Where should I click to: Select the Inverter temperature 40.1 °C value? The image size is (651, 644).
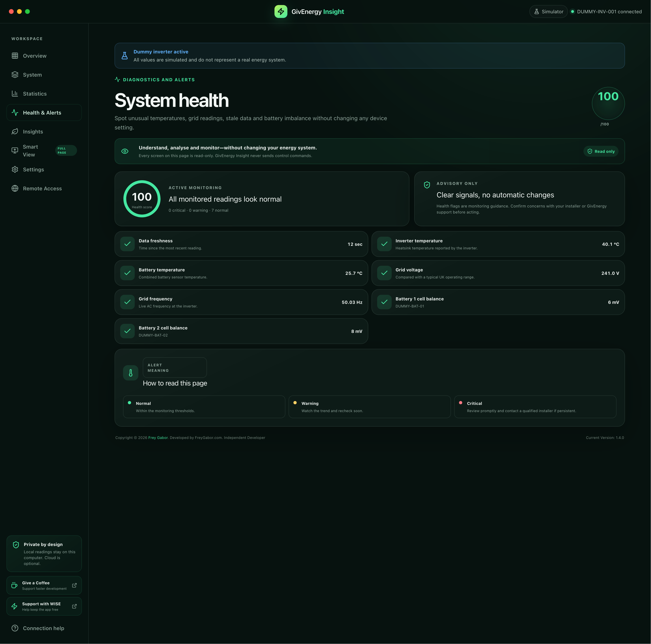pyautogui.click(x=611, y=244)
